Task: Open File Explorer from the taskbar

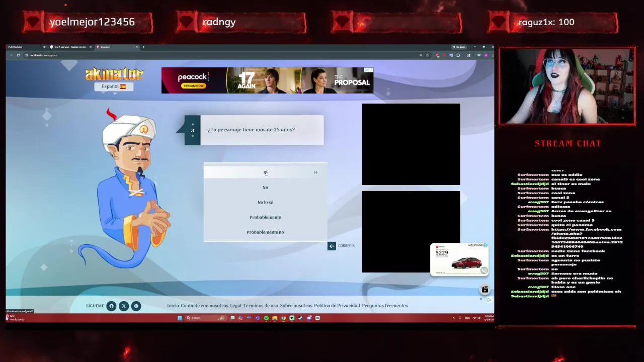Action: pos(275,318)
